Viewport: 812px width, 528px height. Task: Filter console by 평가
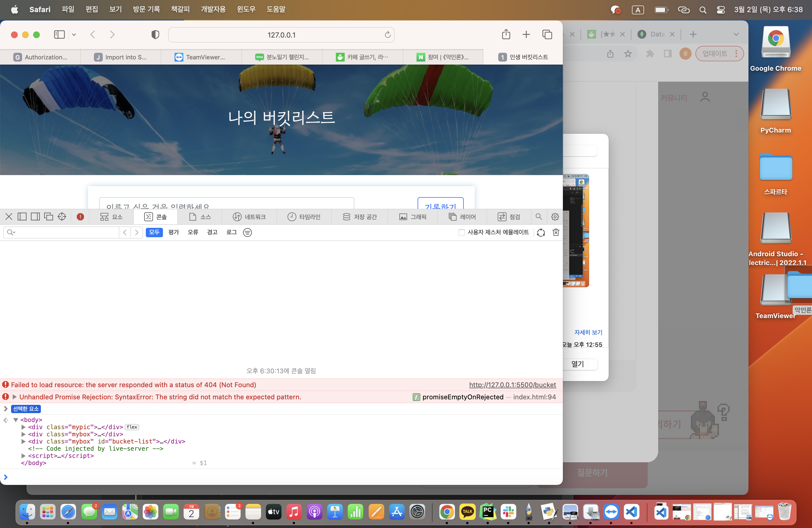pyautogui.click(x=174, y=232)
